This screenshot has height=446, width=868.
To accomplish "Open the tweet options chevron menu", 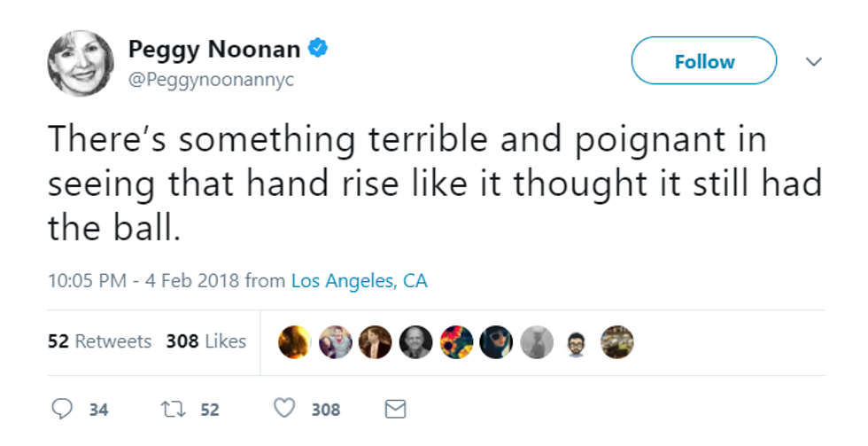I will [813, 61].
